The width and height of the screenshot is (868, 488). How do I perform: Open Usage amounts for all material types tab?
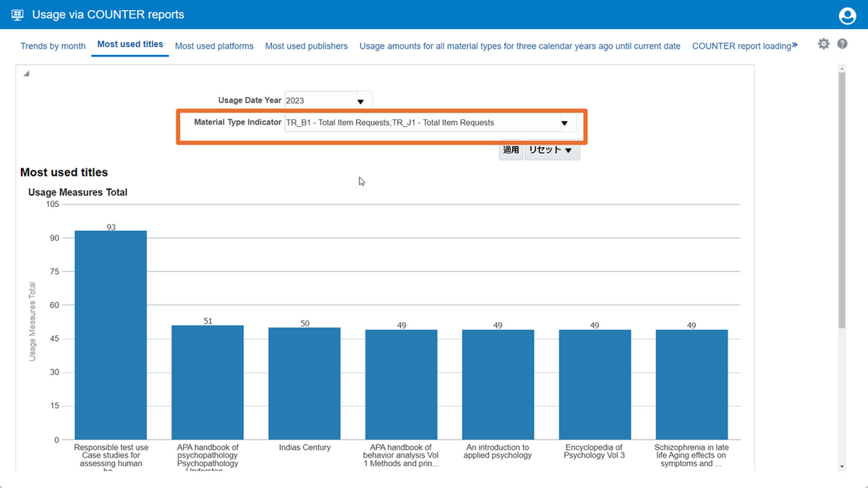pyautogui.click(x=519, y=46)
